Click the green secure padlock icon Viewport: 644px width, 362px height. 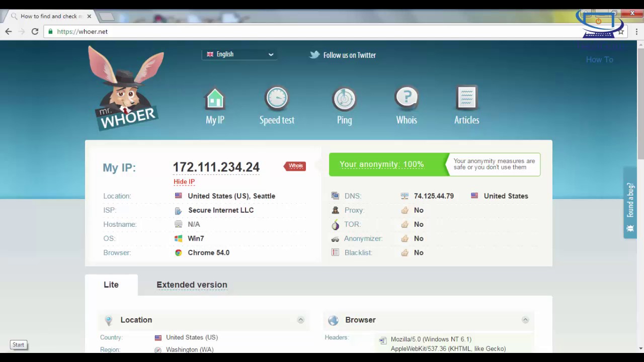pyautogui.click(x=50, y=31)
